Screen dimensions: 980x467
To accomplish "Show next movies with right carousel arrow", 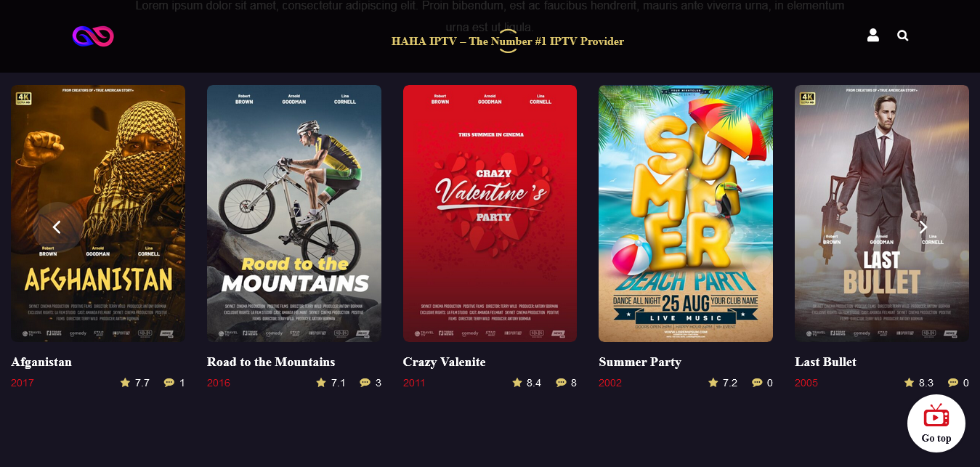I will [923, 227].
